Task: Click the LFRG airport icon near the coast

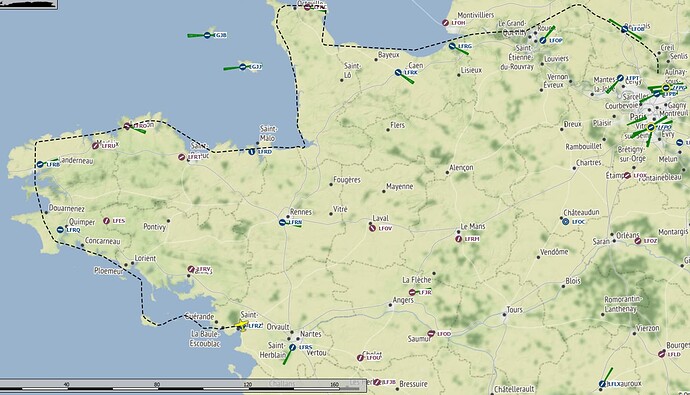Action: [452, 46]
